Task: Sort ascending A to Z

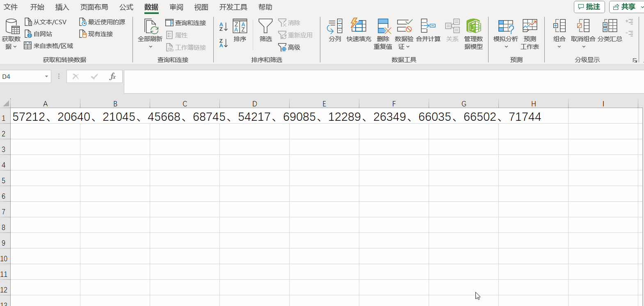Action: point(224,27)
